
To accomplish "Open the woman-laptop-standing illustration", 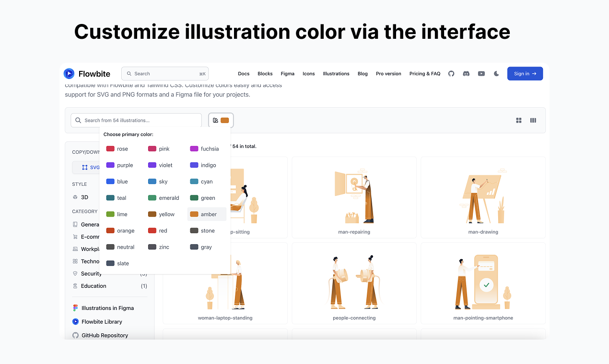I will pyautogui.click(x=225, y=283).
